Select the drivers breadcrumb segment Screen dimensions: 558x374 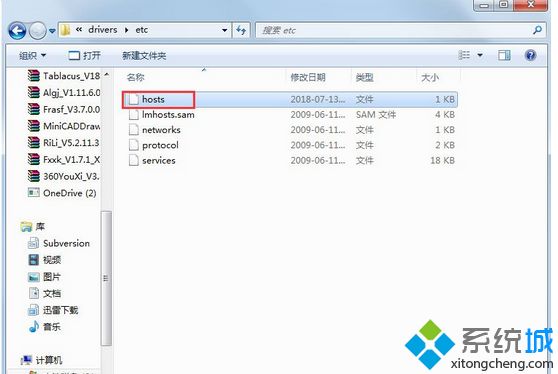click(102, 30)
